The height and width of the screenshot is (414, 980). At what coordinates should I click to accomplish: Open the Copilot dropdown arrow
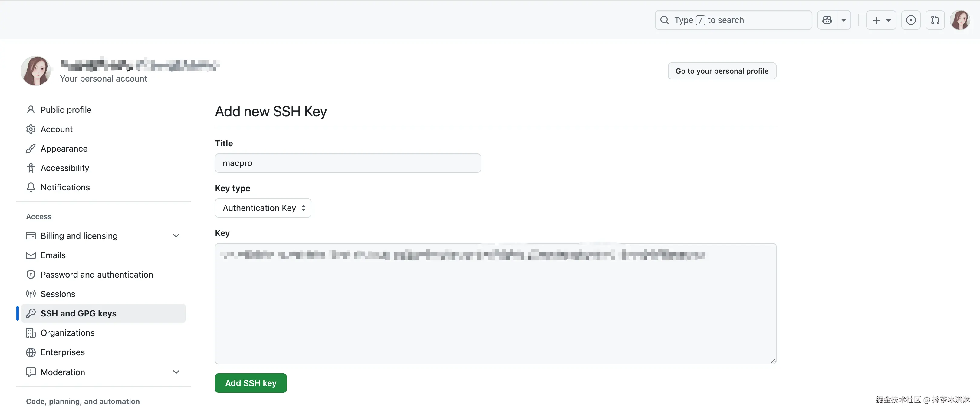[x=844, y=20]
